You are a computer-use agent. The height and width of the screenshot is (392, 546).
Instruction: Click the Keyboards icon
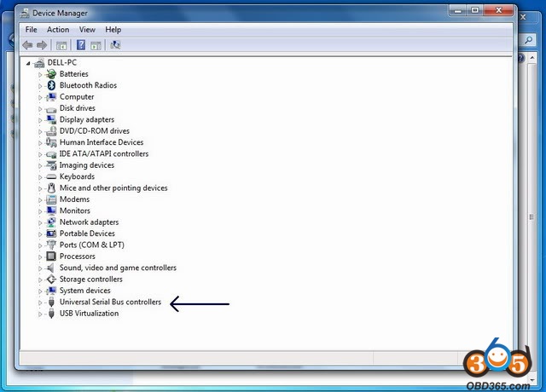pyautogui.click(x=51, y=176)
